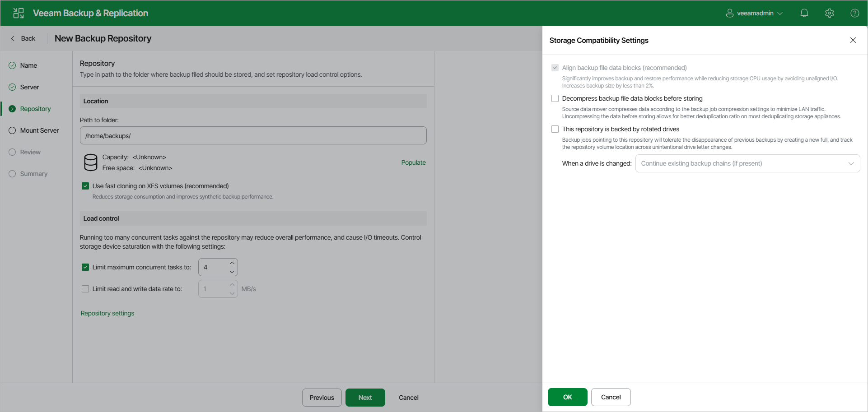Open the Veeam app grid menu icon
868x412 pixels.
19,13
